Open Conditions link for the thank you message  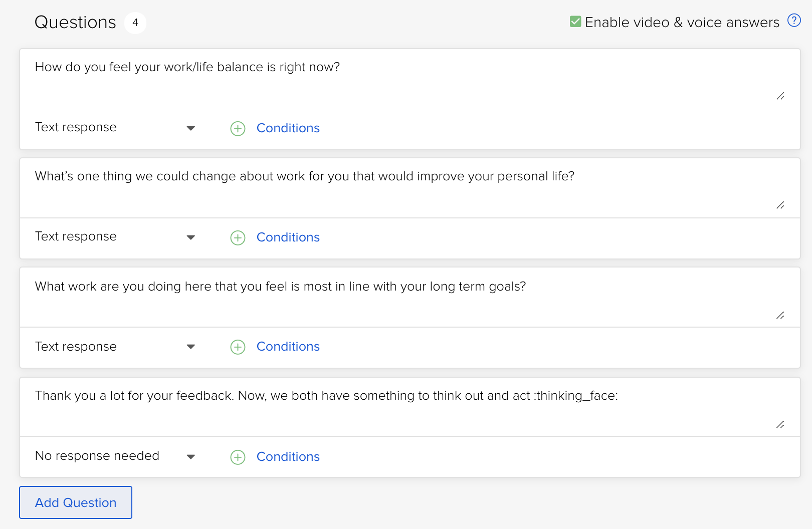(288, 457)
